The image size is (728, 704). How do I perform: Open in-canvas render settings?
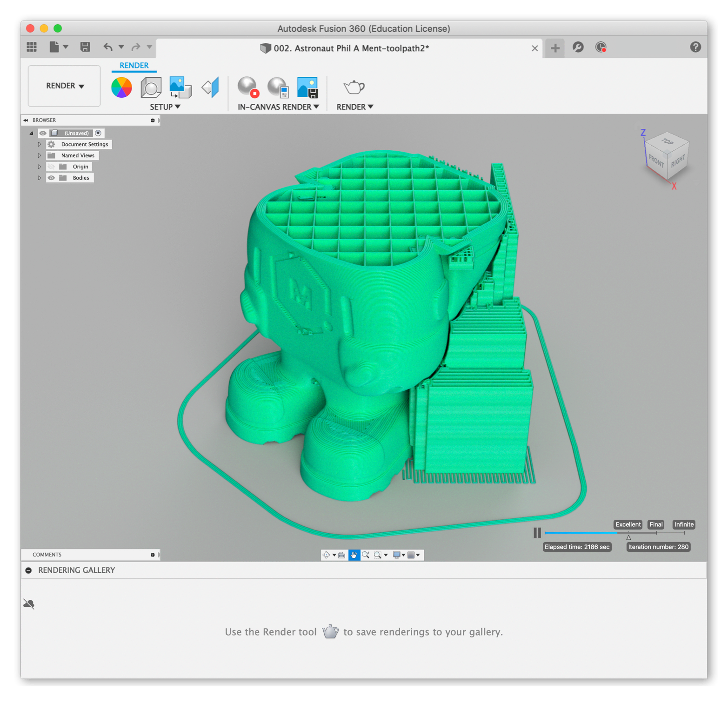tap(278, 87)
